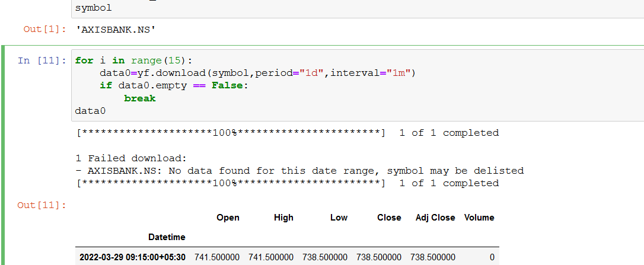This screenshot has width=644, height=265.
Task: Select the 'AXISBANK.NS' output string
Action: click(115, 30)
